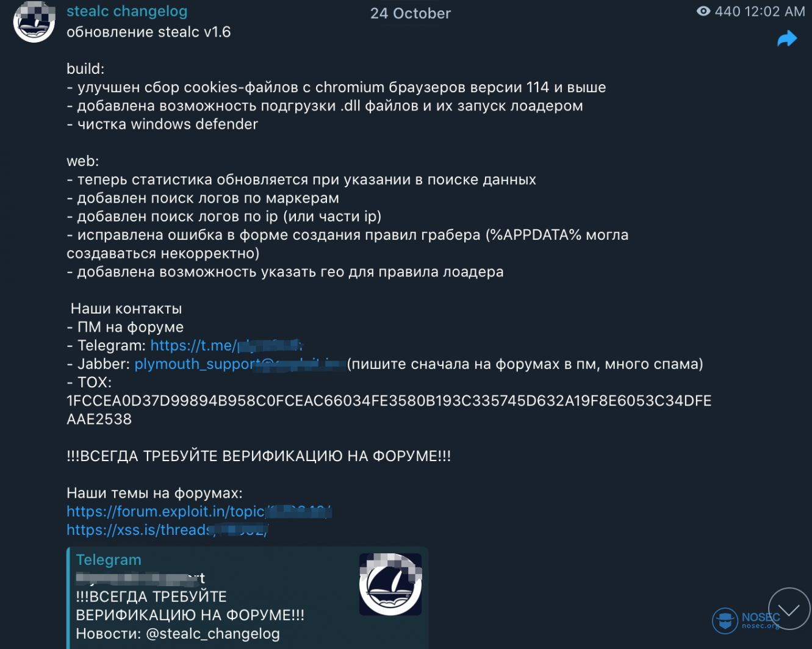
Task: Click the eye views counter icon
Action: pyautogui.click(x=703, y=12)
